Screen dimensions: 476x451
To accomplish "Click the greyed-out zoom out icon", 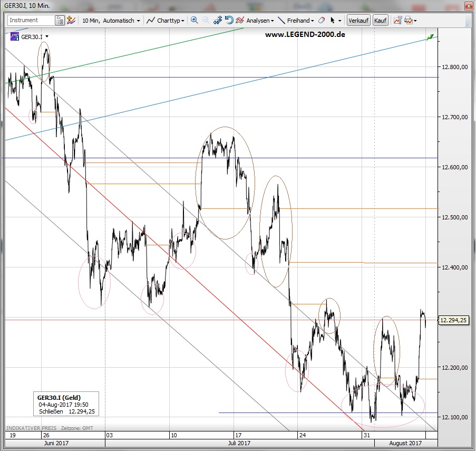I will pyautogui.click(x=206, y=20).
